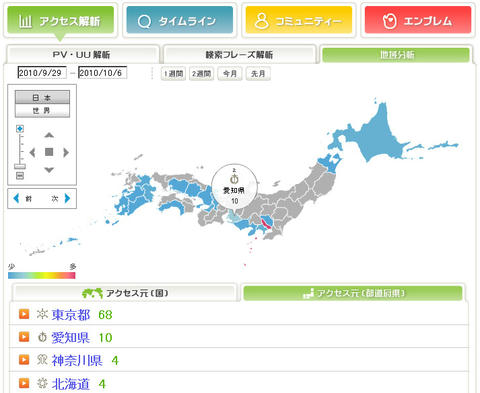Open the 神奈川県 link

[x=77, y=360]
